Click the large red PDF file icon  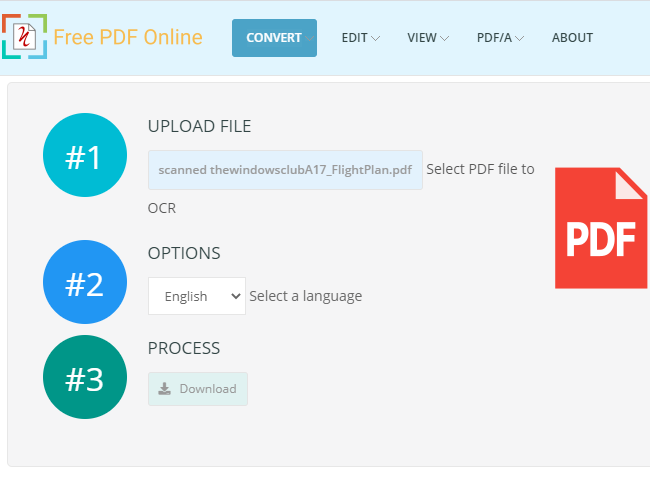click(601, 229)
